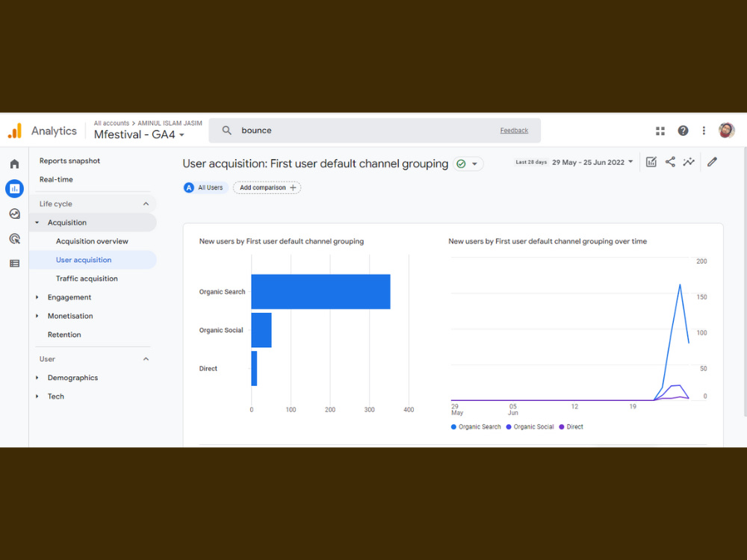This screenshot has width=747, height=560.
Task: Toggle Organic Social legend item
Action: 530,427
